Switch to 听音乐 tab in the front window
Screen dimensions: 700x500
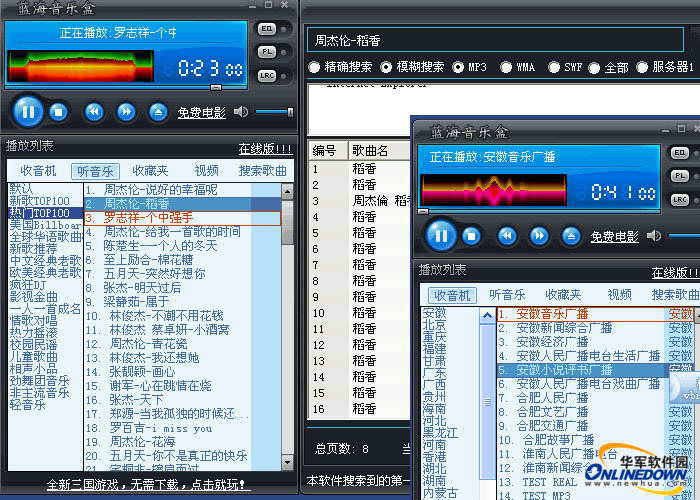[507, 295]
